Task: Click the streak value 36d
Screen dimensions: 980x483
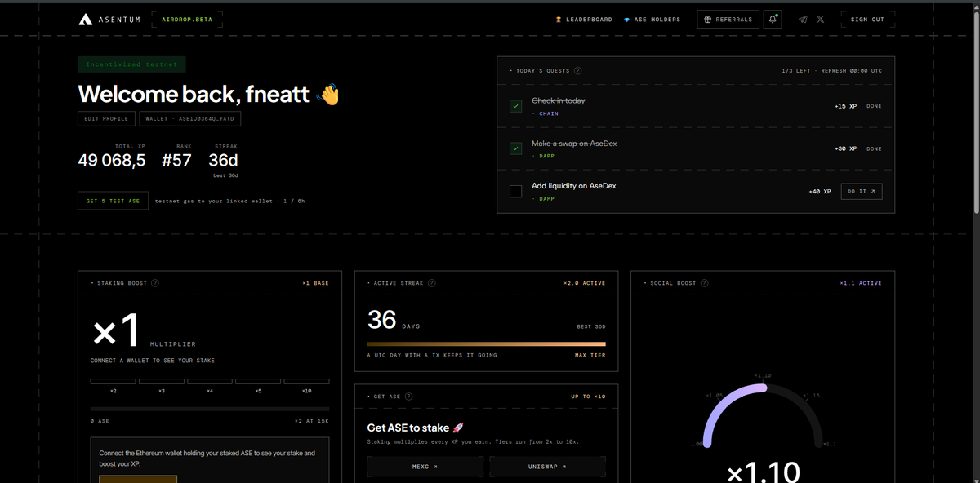Action: pos(223,160)
